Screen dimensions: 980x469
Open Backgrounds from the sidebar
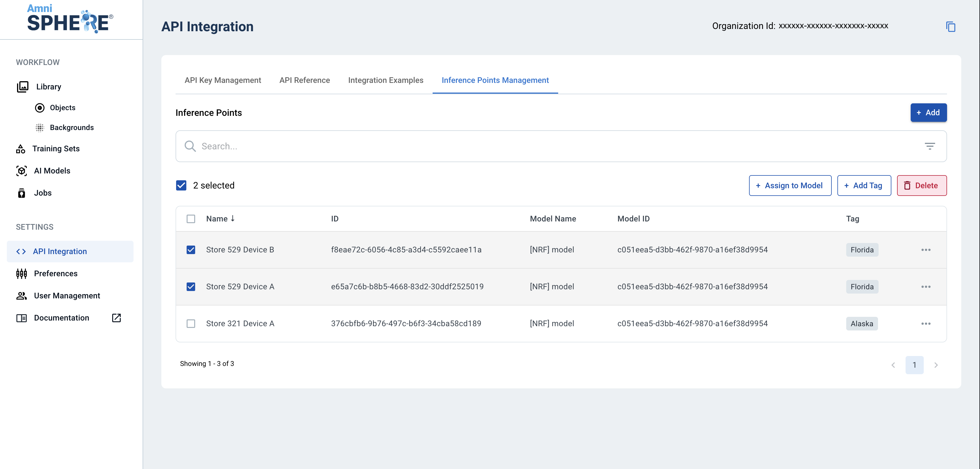pos(72,127)
